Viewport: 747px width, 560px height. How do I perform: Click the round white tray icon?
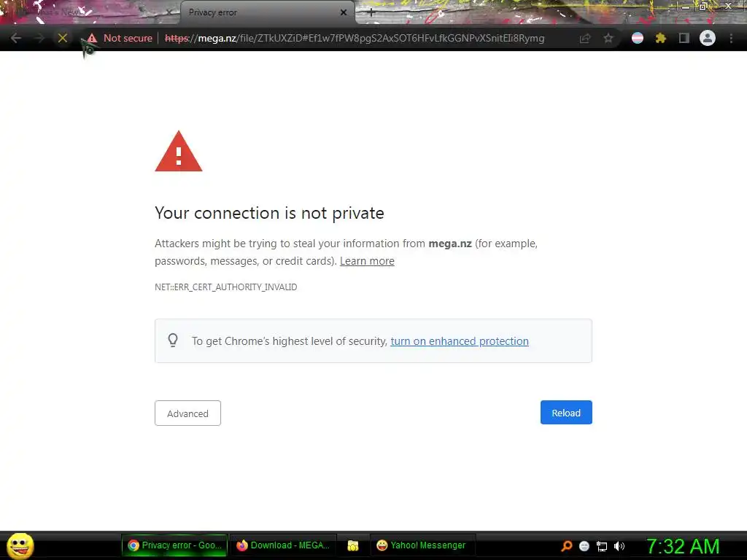tap(584, 546)
